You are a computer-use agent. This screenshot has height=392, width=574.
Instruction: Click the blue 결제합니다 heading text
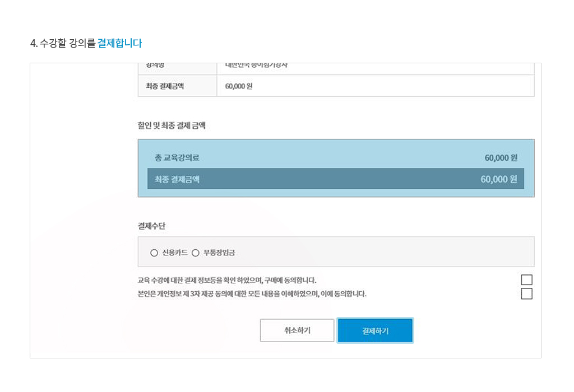click(x=119, y=43)
